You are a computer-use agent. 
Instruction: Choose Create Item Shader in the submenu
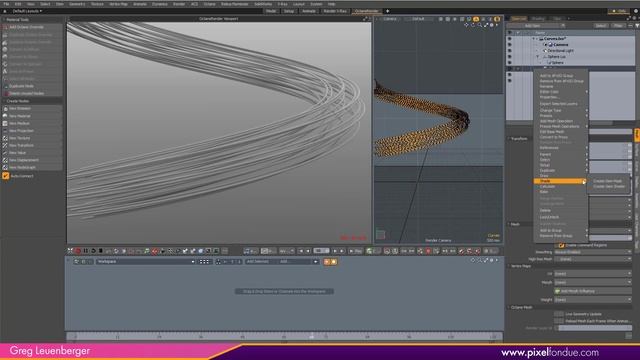[609, 187]
